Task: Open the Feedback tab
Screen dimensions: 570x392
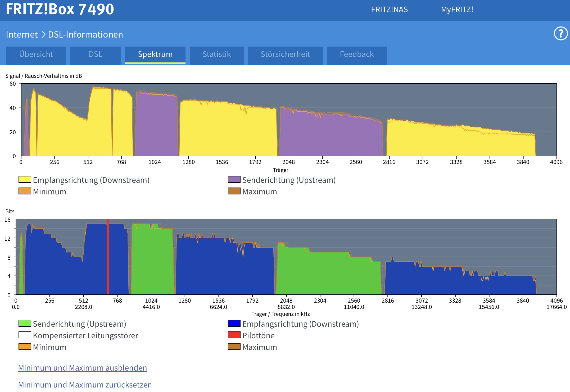Action: pyautogui.click(x=356, y=54)
